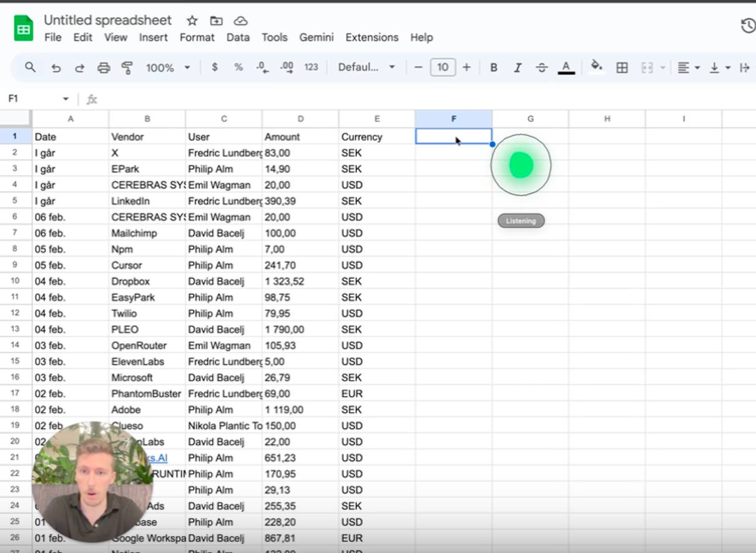
Task: Toggle strikethrough formatting
Action: (x=542, y=68)
